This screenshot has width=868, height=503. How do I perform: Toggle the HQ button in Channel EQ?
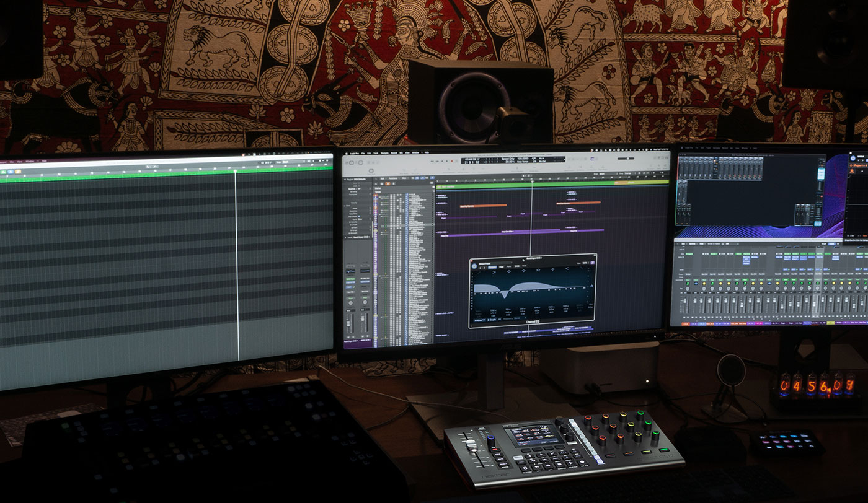click(x=499, y=319)
